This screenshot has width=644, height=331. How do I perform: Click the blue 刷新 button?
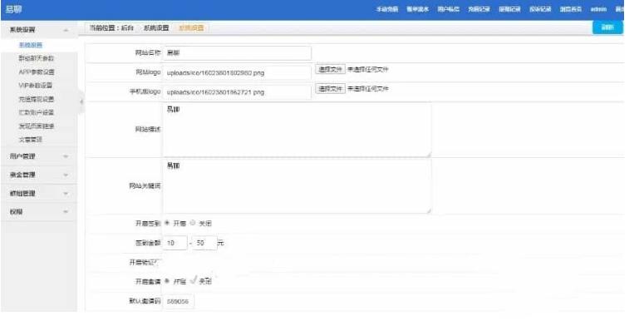607,27
